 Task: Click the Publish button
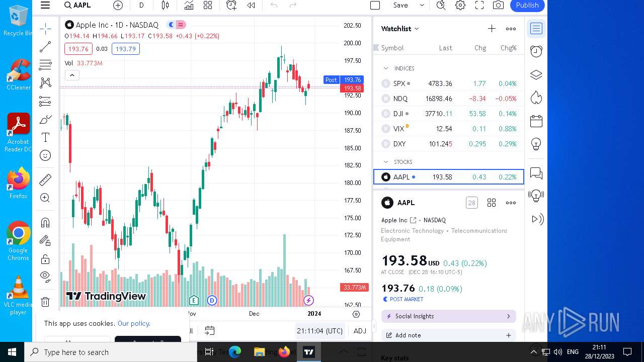[527, 6]
